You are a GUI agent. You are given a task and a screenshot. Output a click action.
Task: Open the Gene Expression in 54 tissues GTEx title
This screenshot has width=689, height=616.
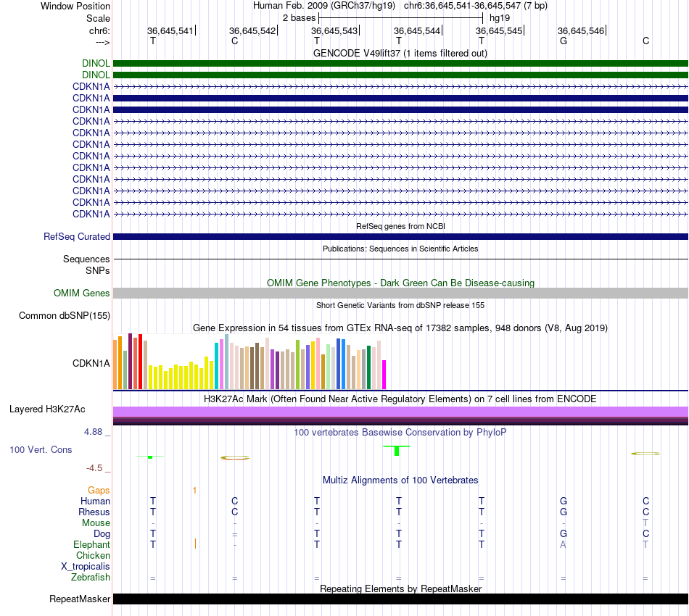coord(400,328)
